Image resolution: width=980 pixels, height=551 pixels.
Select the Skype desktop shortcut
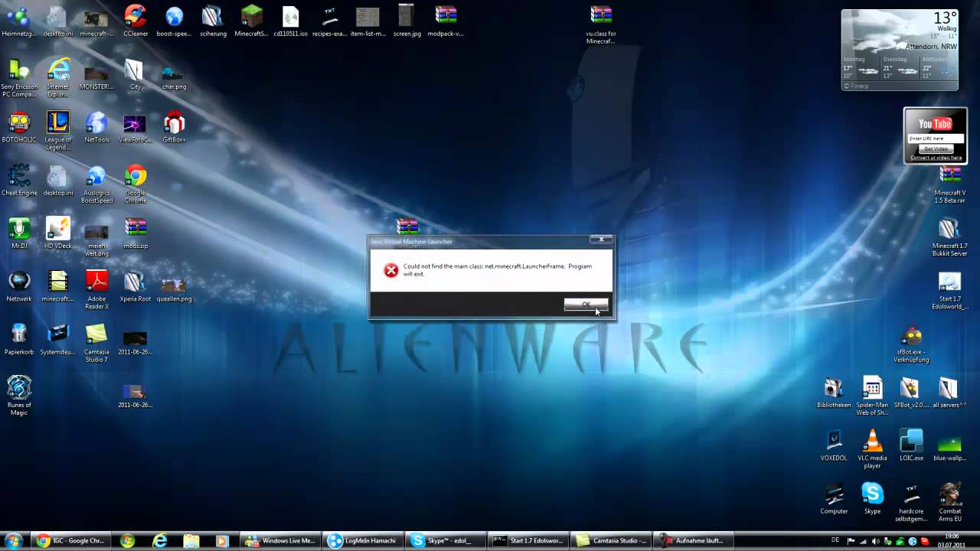[872, 498]
